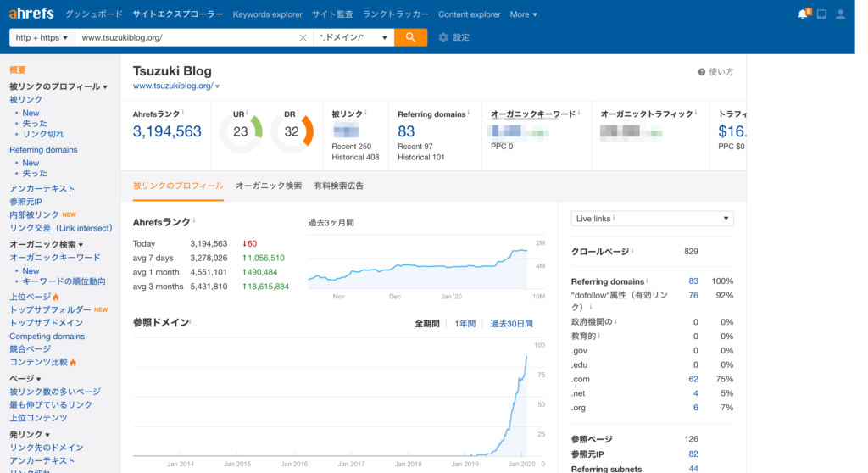Open the http + https protocol dropdown
The width and height of the screenshot is (868, 473).
[x=42, y=37]
